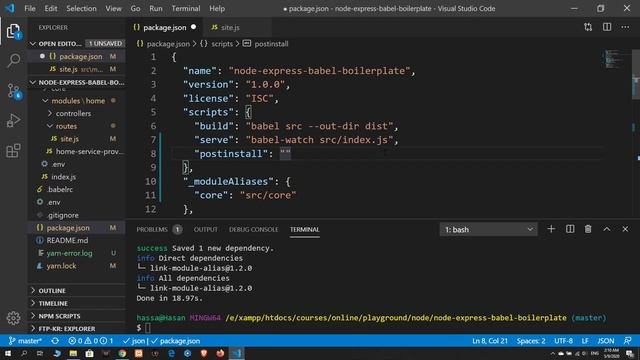Collapse the NODE-EXPRESS-BABEL-BO... folder section
Image resolution: width=640 pixels, height=360 pixels.
coord(77,82)
